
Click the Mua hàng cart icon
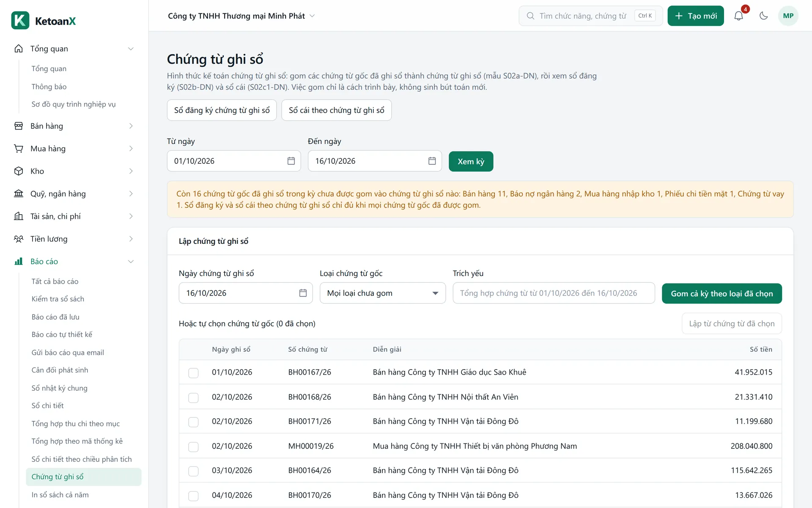tap(19, 149)
